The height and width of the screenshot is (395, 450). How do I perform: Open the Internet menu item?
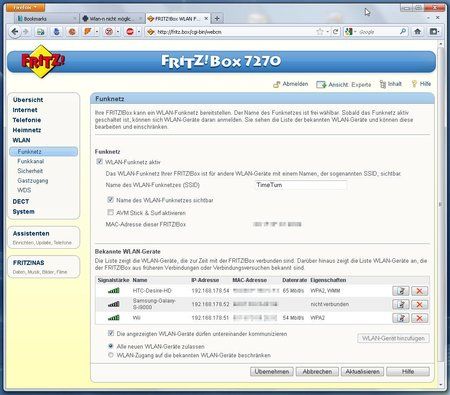coord(25,110)
